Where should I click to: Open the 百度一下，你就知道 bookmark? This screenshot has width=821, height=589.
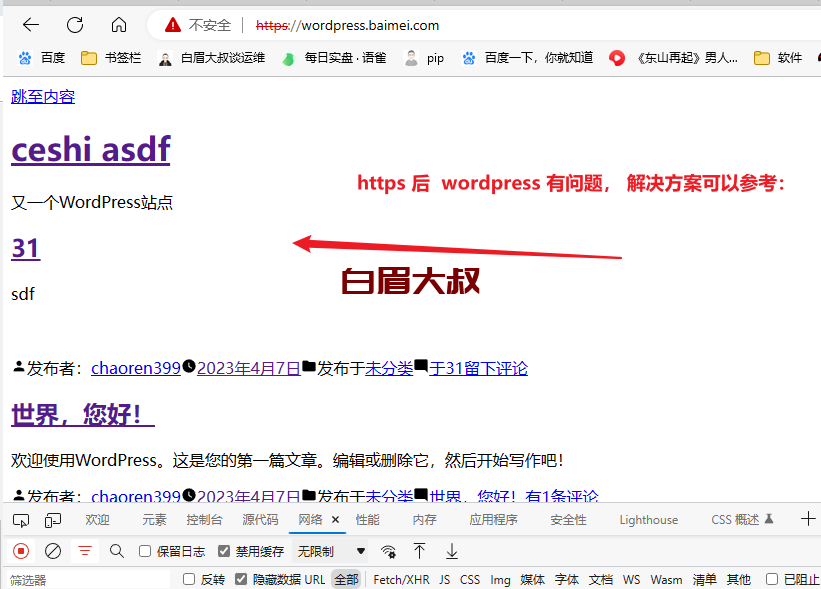point(528,58)
